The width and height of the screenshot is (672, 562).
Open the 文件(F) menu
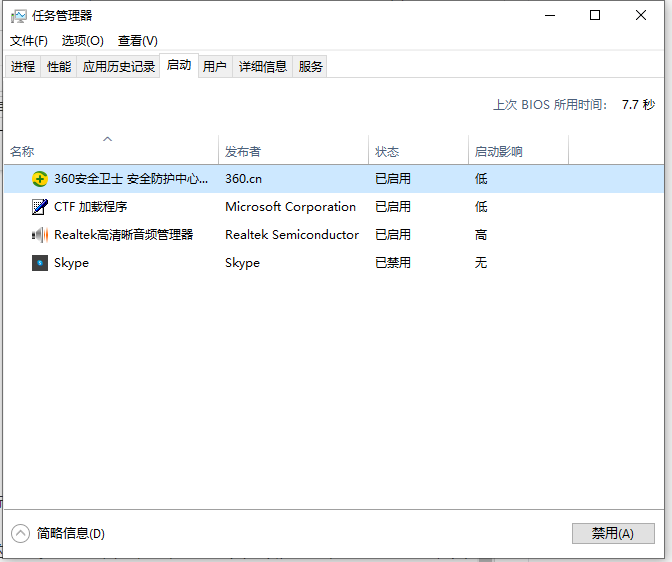(29, 41)
